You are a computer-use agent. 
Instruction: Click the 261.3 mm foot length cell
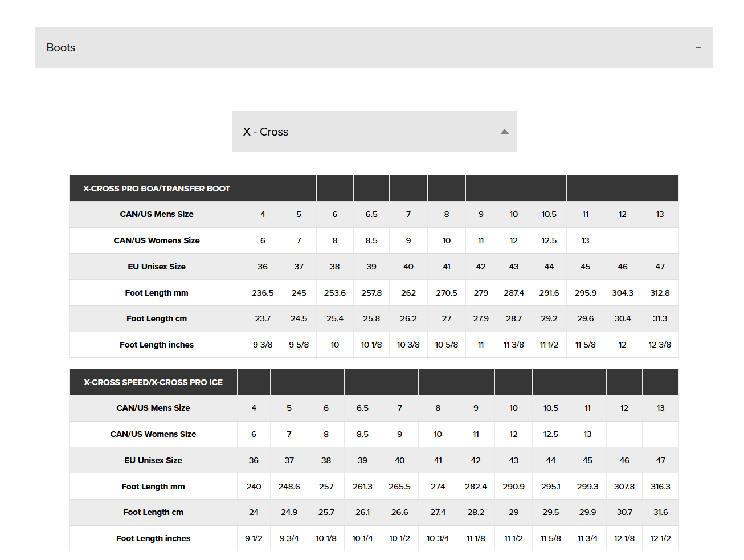pos(362,487)
